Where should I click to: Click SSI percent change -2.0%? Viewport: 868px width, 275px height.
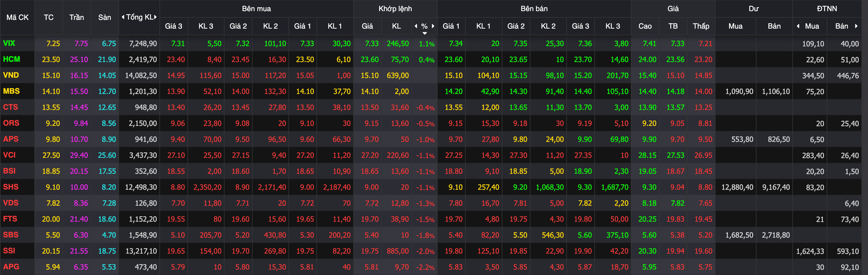click(x=425, y=252)
